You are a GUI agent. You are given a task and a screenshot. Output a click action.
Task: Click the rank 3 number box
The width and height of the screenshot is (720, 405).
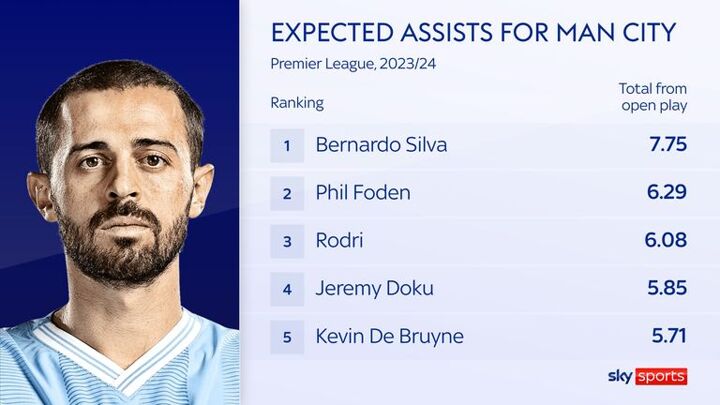click(287, 241)
